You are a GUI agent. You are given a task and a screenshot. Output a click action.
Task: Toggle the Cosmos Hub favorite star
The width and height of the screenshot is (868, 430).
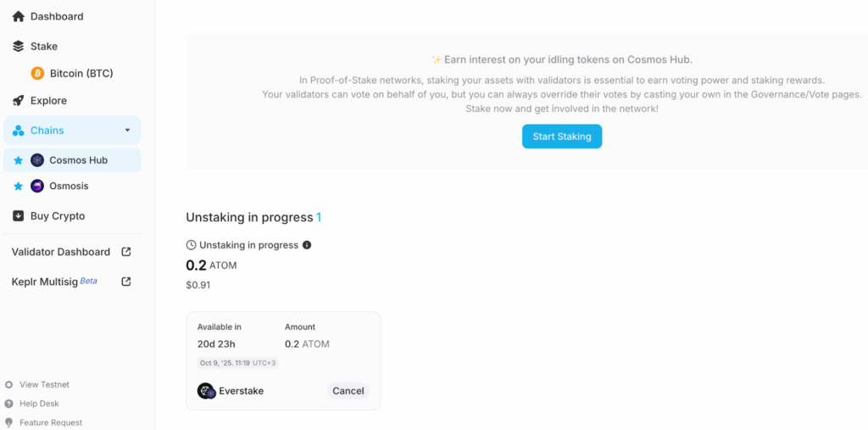tap(18, 160)
